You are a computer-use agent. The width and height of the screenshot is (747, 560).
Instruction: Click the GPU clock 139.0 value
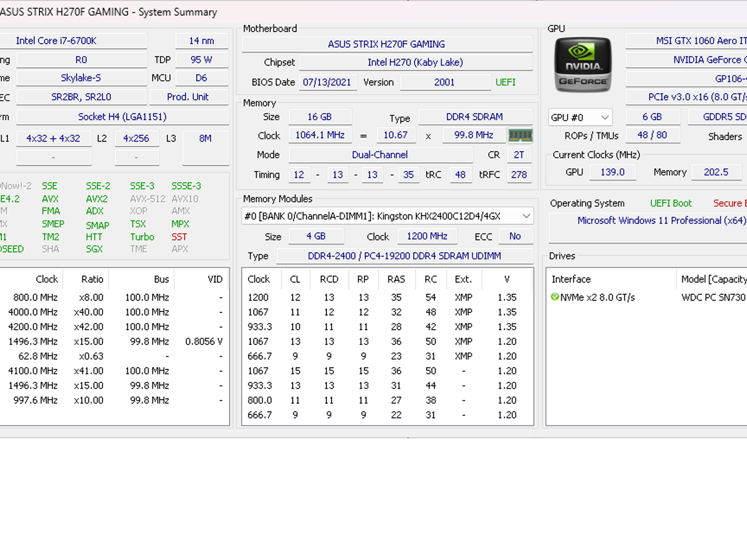click(613, 172)
